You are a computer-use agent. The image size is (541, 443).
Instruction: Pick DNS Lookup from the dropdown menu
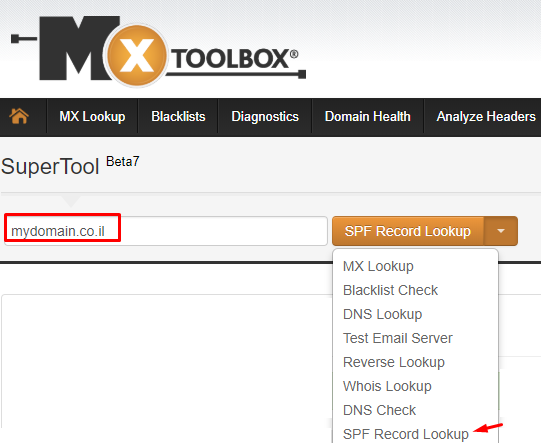382,314
